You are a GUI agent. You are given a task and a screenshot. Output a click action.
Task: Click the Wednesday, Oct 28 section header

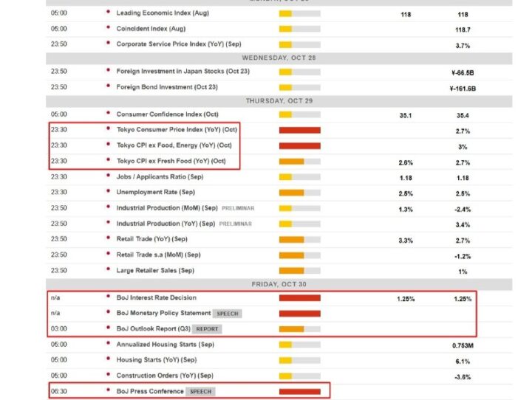coord(279,58)
